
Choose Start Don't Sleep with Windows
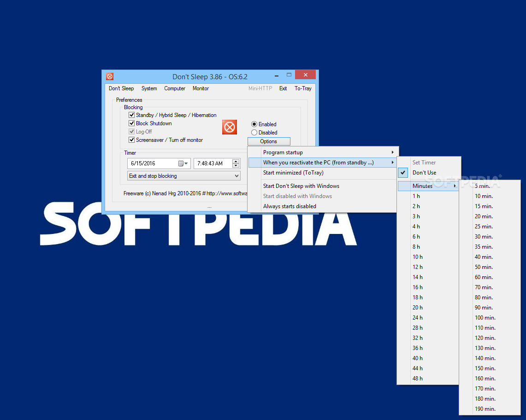(322, 186)
